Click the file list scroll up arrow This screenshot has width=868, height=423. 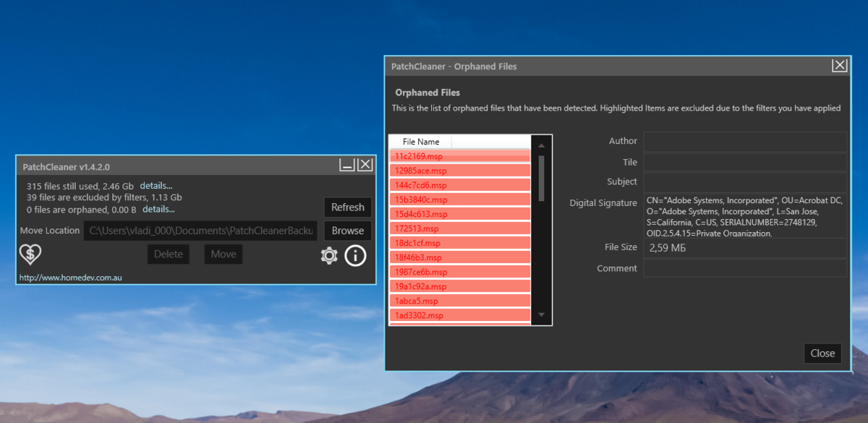coord(542,145)
